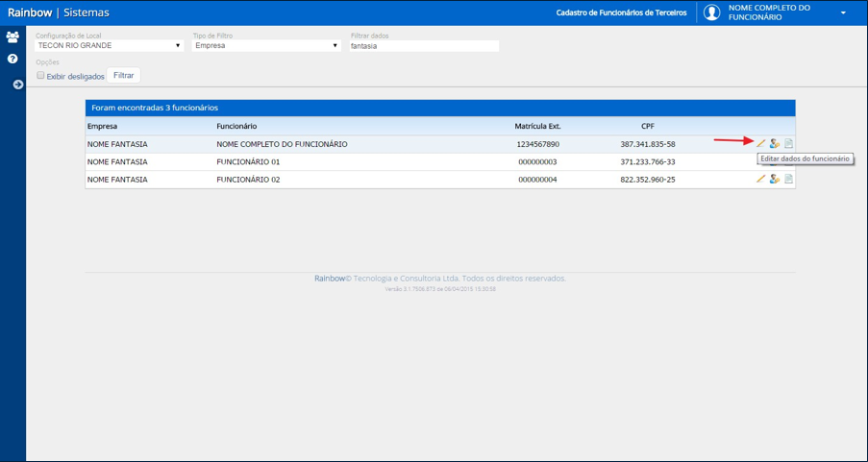868x462 pixels.
Task: Click Cadastro de Funcionários de Terceiros title
Action: pos(621,12)
